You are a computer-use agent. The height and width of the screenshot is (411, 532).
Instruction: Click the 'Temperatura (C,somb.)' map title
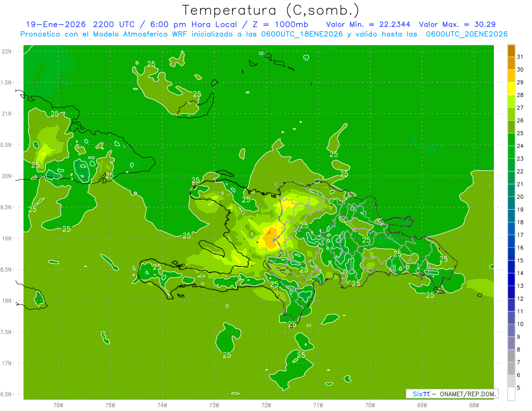[x=270, y=10]
